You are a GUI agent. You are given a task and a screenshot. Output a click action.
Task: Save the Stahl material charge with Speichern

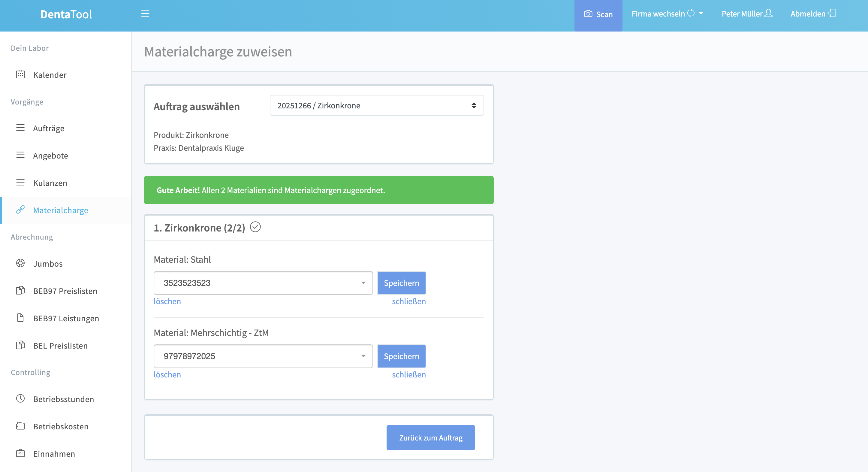tap(401, 283)
